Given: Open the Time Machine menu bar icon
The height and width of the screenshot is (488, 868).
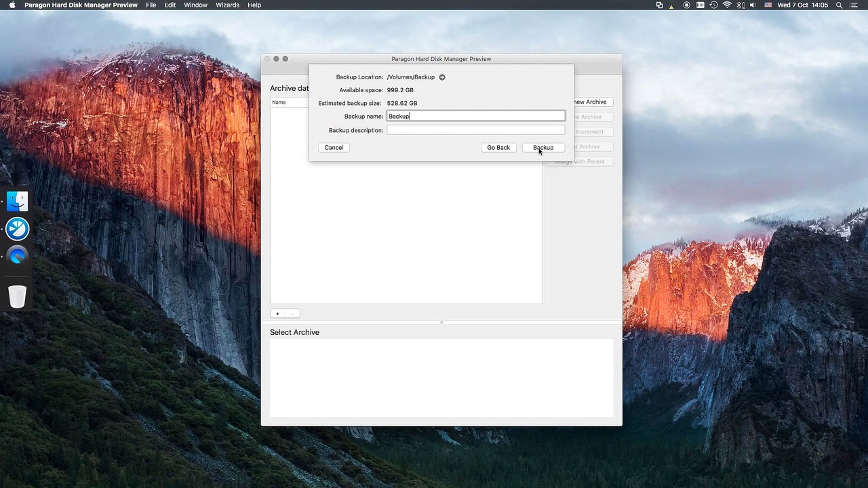Looking at the screenshot, I should click(713, 5).
